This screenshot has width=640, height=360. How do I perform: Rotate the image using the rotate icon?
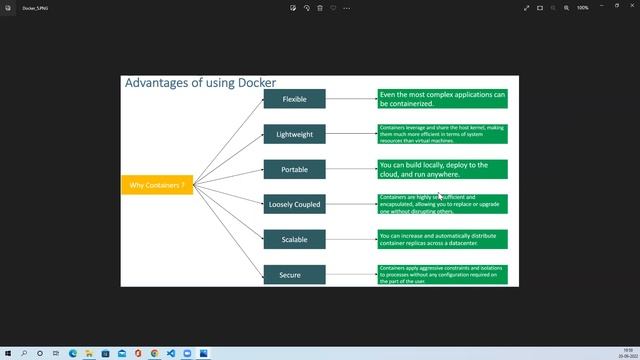(x=307, y=8)
